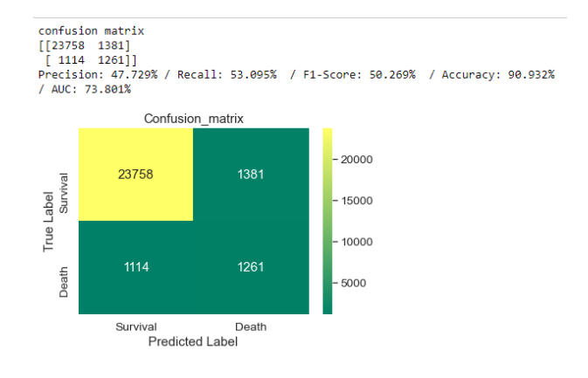This screenshot has height=378, width=588.
Task: Click the Accuracy: 90.932% value
Action: click(498, 75)
